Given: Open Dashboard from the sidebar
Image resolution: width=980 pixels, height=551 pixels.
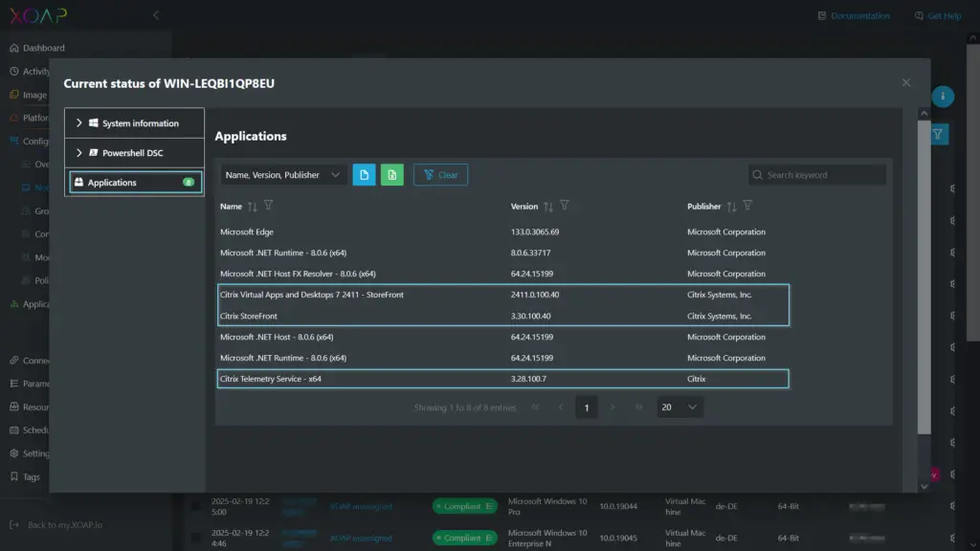Looking at the screenshot, I should (x=42, y=47).
